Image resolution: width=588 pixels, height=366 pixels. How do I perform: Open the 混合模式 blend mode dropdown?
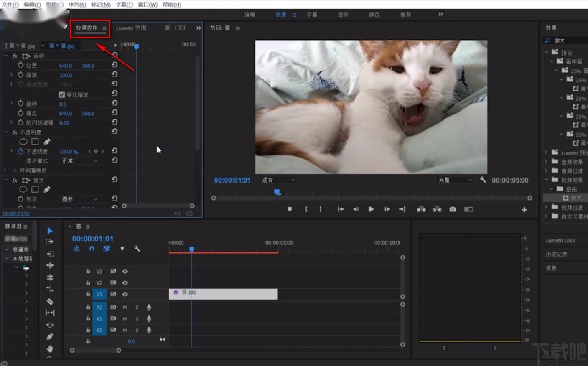click(x=79, y=161)
